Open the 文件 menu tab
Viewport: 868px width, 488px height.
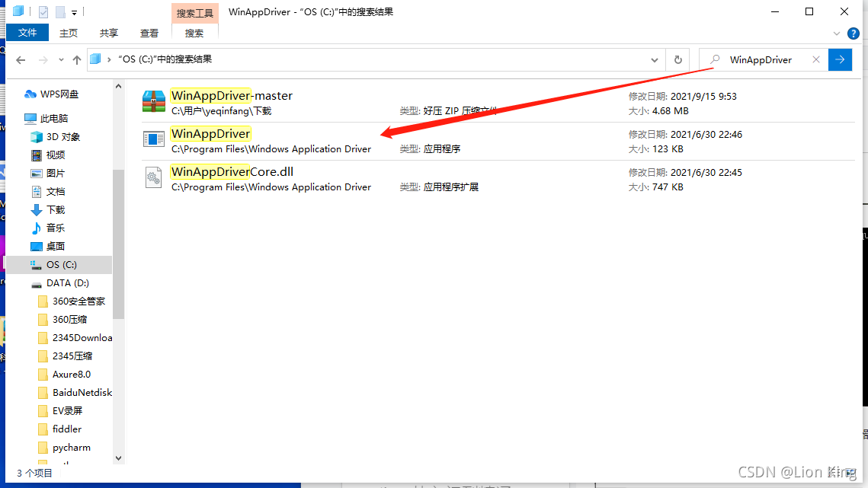tap(27, 33)
